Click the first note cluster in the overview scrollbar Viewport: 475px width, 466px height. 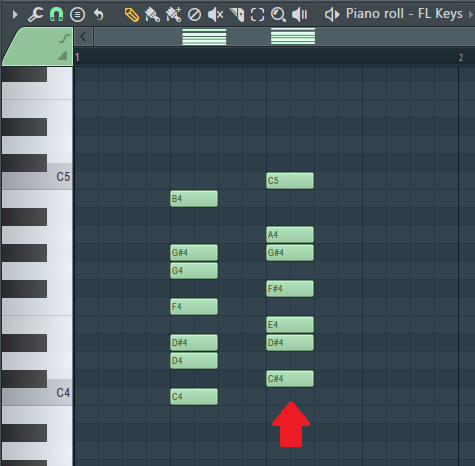pyautogui.click(x=204, y=37)
